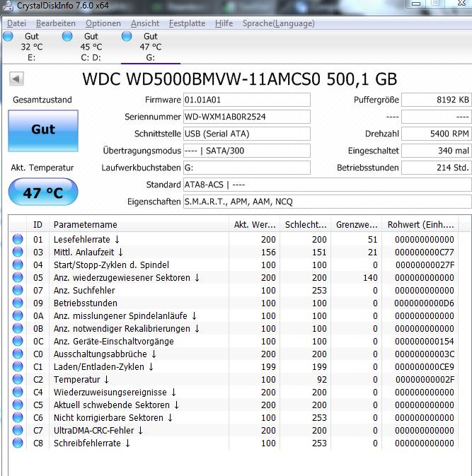
Task: Click status orb of wiederzugewiesener Sektoren row
Action: click(18, 277)
